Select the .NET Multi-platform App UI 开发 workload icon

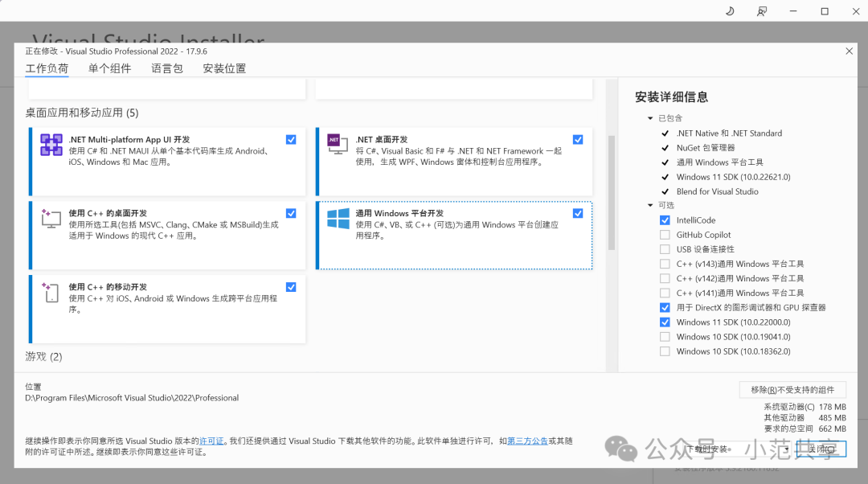51,146
